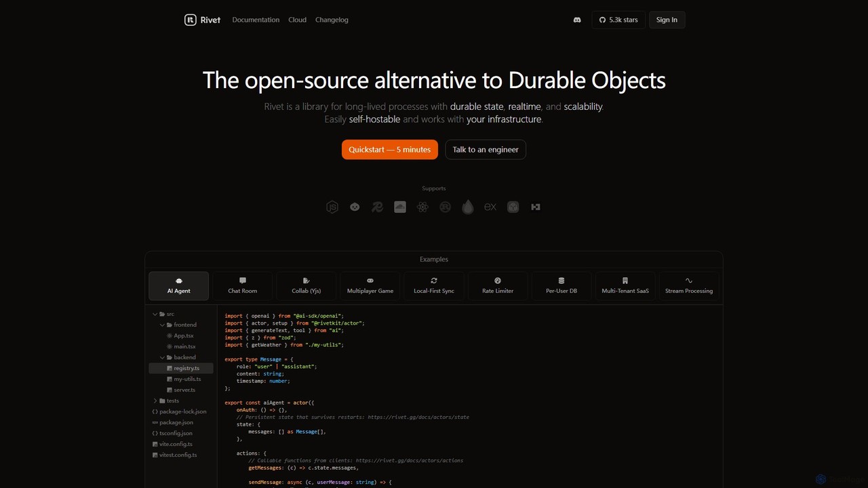Click the Better Auth support icon

[536, 207]
